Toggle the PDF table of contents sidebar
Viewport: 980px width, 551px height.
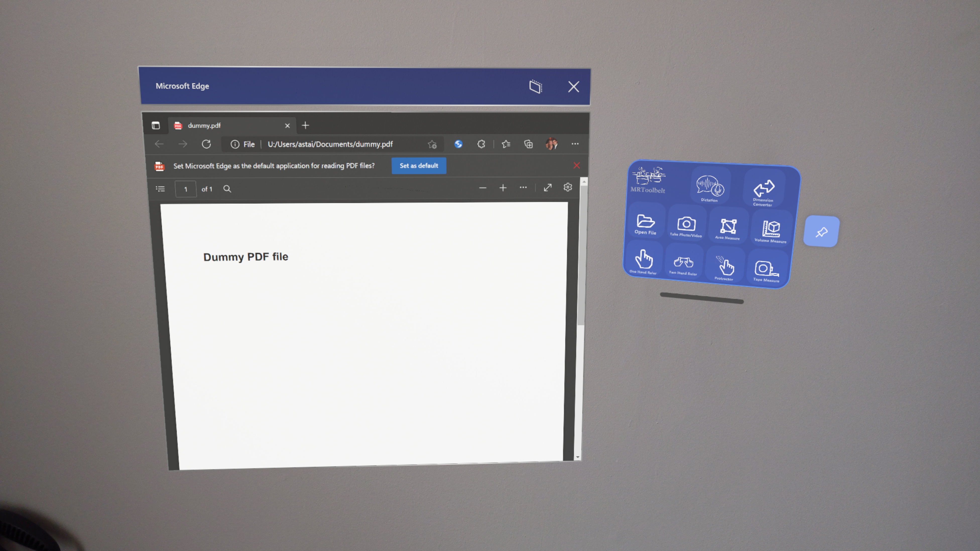160,189
